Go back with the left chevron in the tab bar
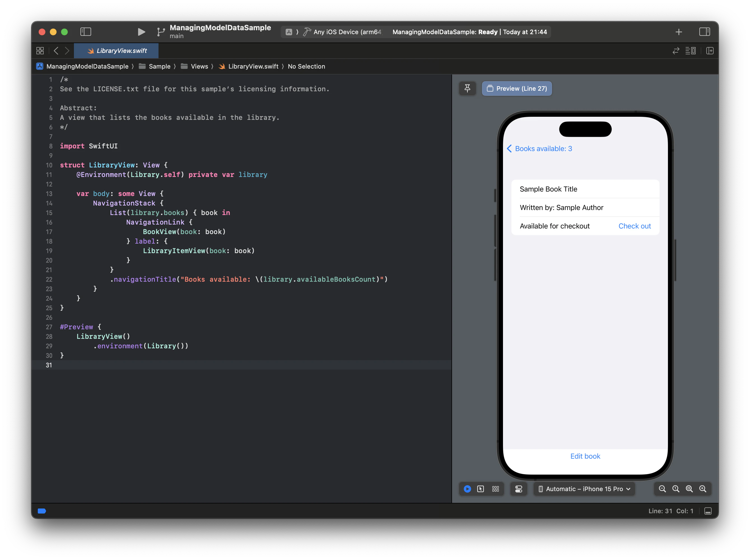This screenshot has height=560, width=750. click(x=56, y=51)
